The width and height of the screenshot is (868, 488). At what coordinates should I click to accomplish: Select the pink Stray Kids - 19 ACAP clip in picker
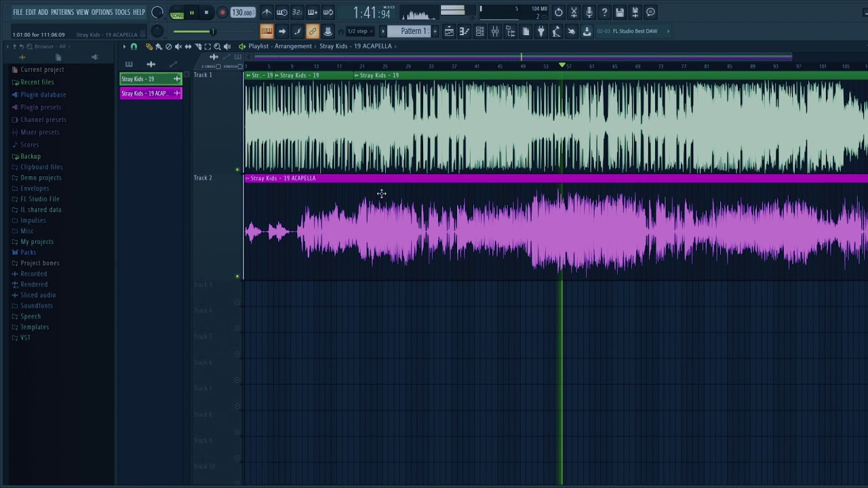tap(151, 94)
